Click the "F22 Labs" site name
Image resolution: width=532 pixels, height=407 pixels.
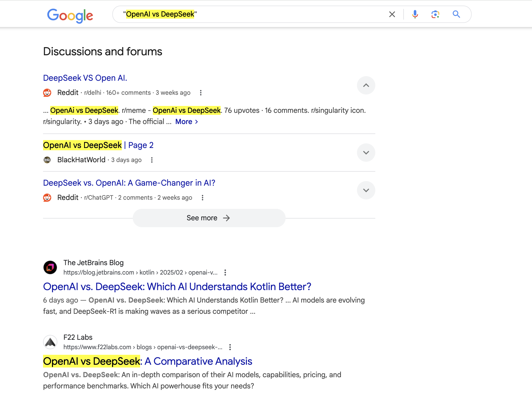point(78,337)
